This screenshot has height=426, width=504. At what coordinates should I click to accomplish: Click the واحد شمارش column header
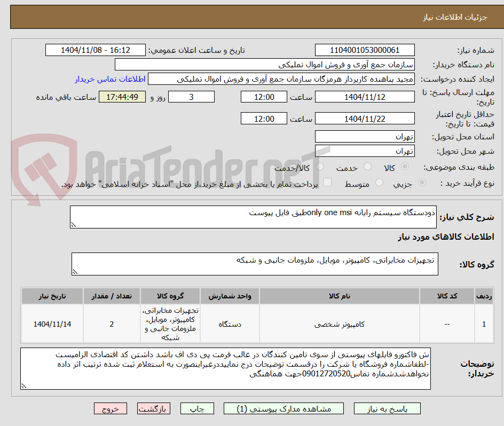230,296
